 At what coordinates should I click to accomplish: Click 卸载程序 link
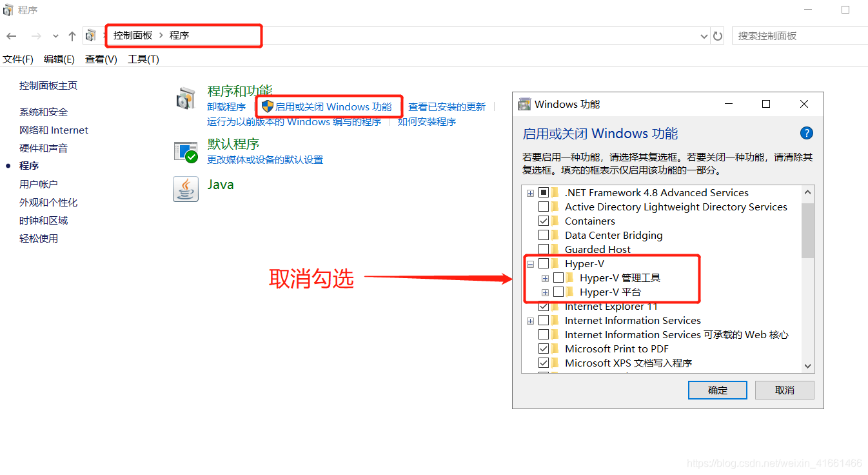(x=226, y=107)
